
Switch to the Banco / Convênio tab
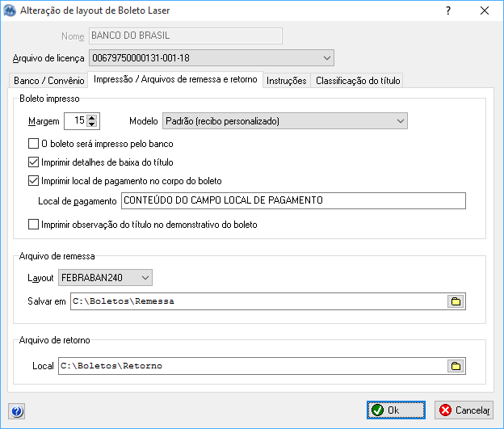pyautogui.click(x=48, y=81)
